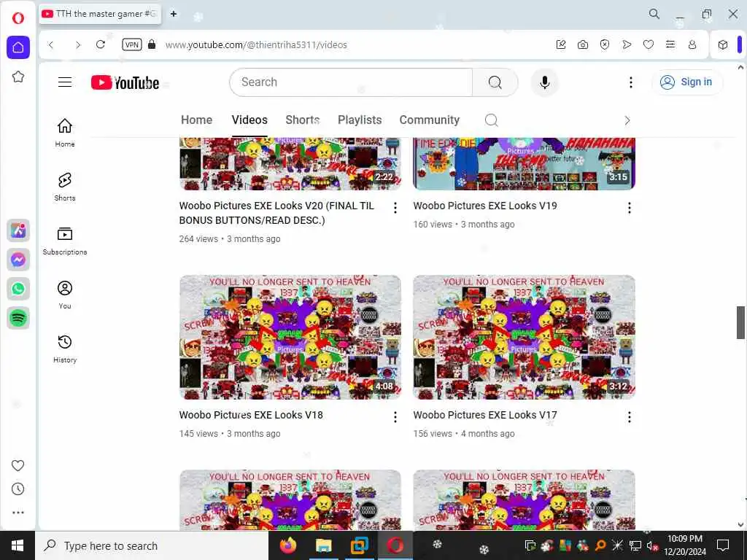Open Opera tab search magnifier
The width and height of the screenshot is (747, 560).
click(x=654, y=14)
